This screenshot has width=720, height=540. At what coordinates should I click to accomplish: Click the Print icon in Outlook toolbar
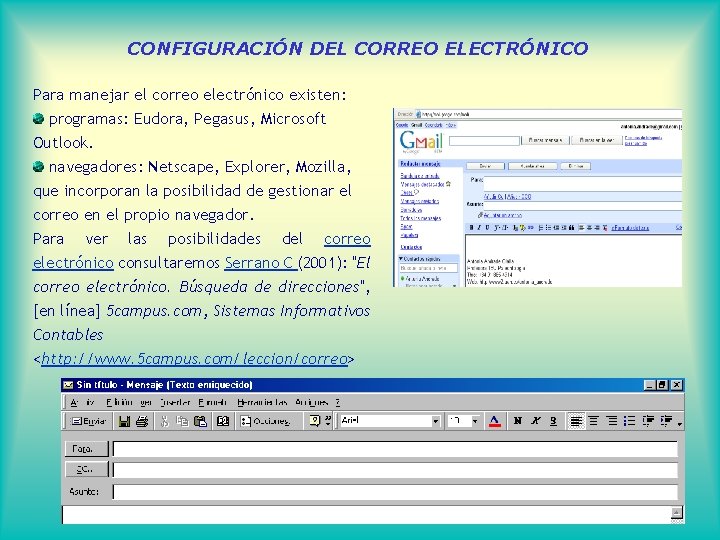(142, 421)
